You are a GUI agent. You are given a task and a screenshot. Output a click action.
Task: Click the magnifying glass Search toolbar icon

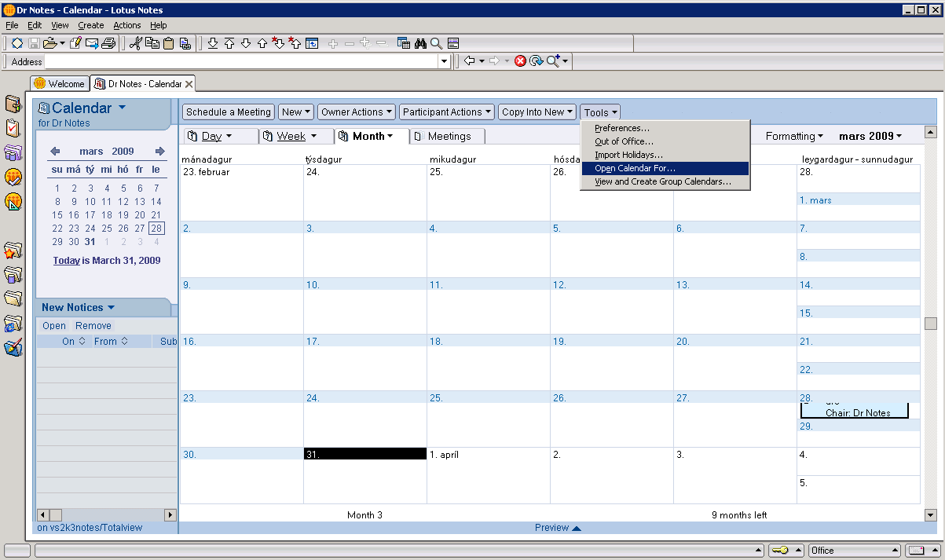(436, 43)
